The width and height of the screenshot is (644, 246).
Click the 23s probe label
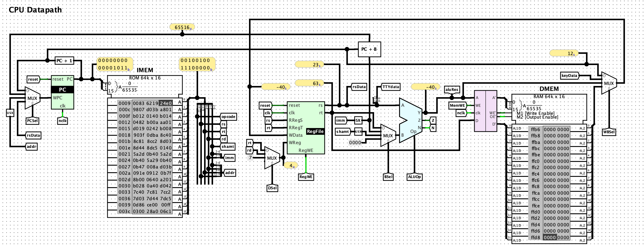(x=310, y=64)
